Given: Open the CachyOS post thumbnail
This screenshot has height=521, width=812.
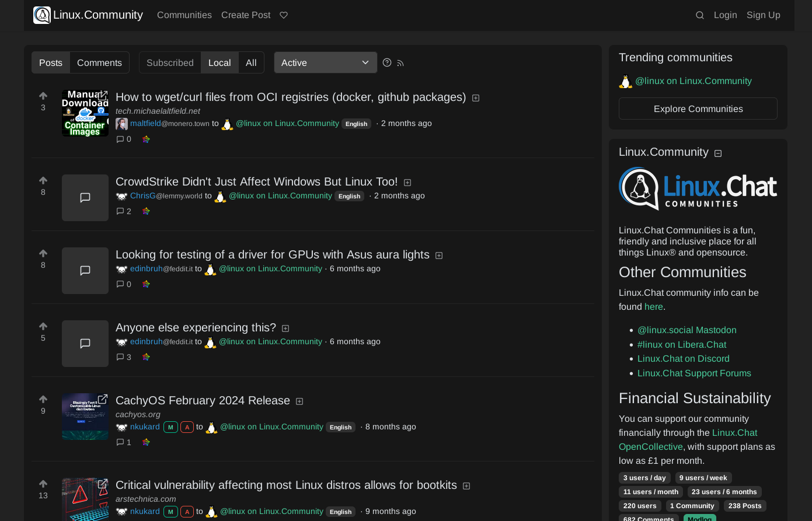Looking at the screenshot, I should coord(85,417).
